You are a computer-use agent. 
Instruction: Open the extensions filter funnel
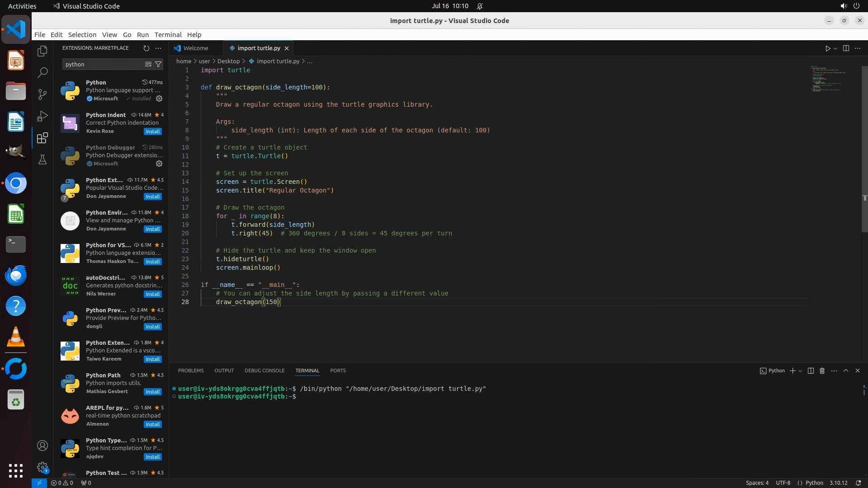coord(158,64)
